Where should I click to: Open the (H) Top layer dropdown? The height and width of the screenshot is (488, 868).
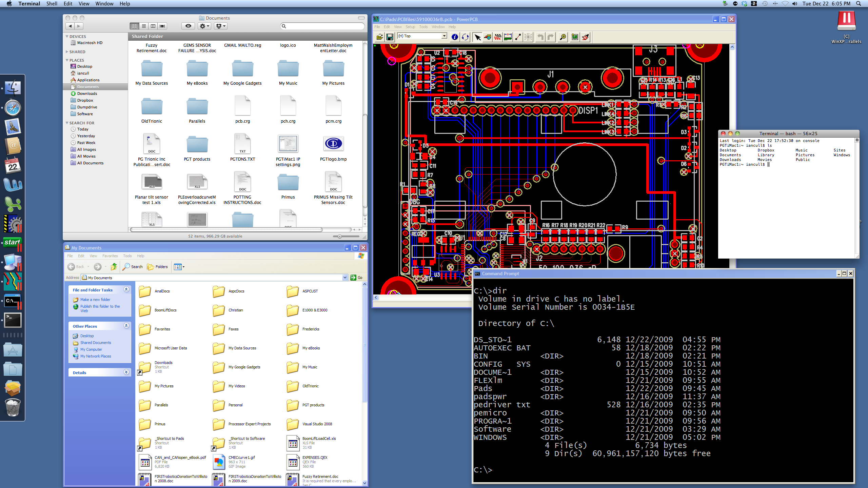tap(444, 36)
